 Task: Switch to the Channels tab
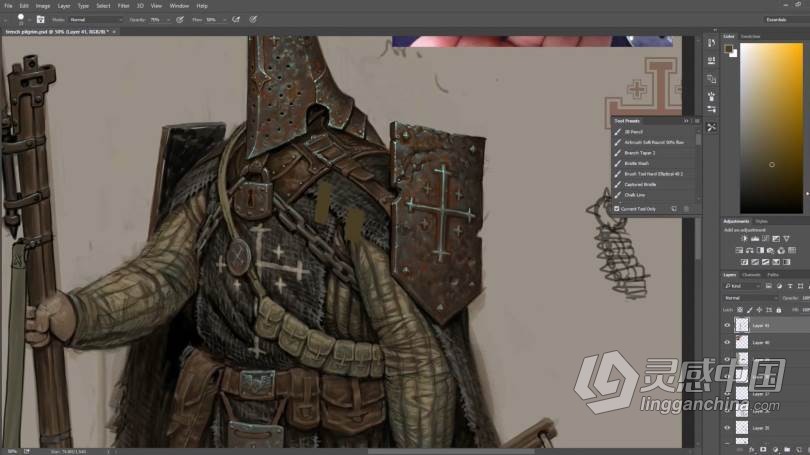752,275
